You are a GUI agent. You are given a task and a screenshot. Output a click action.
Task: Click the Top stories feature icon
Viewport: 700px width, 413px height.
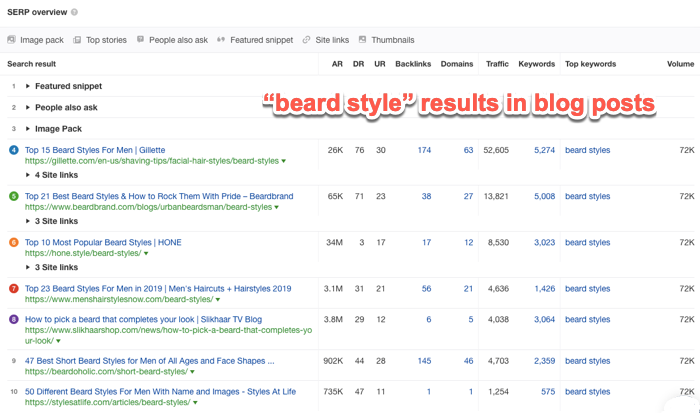tap(77, 40)
